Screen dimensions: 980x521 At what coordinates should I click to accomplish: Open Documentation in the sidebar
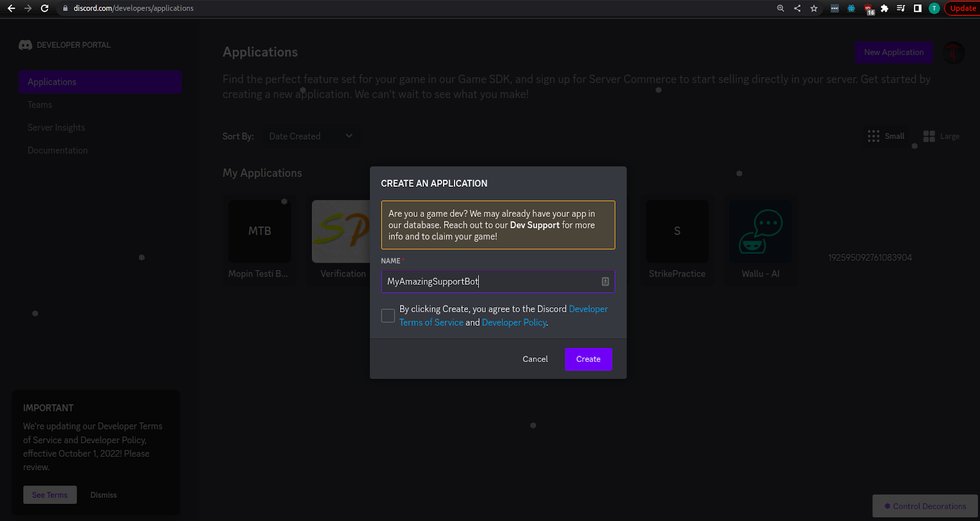58,150
